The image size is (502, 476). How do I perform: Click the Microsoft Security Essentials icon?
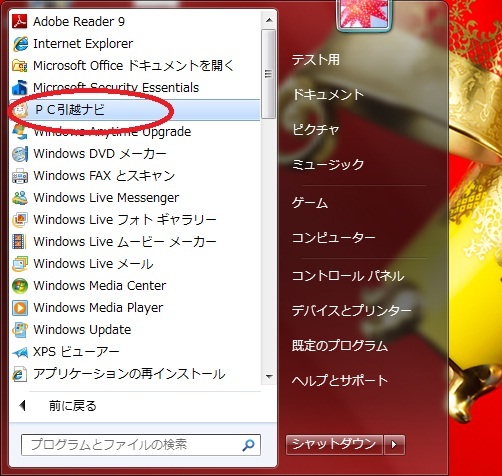pos(20,88)
